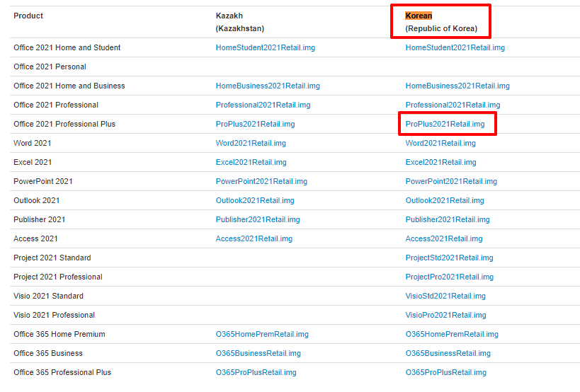Open Korean O365BusinessRetail.img link
The image size is (580, 392).
448,354
